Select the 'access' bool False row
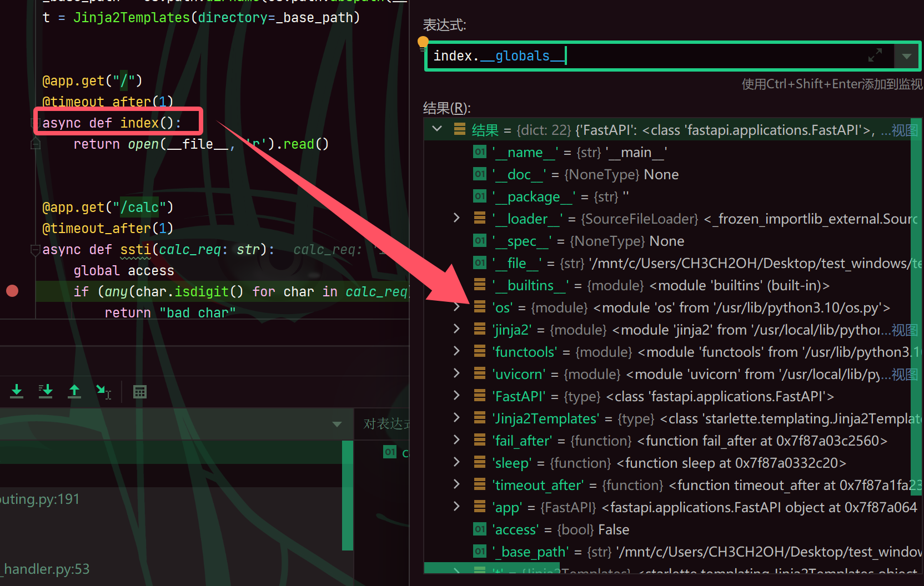Image resolution: width=924 pixels, height=586 pixels. tap(667, 529)
